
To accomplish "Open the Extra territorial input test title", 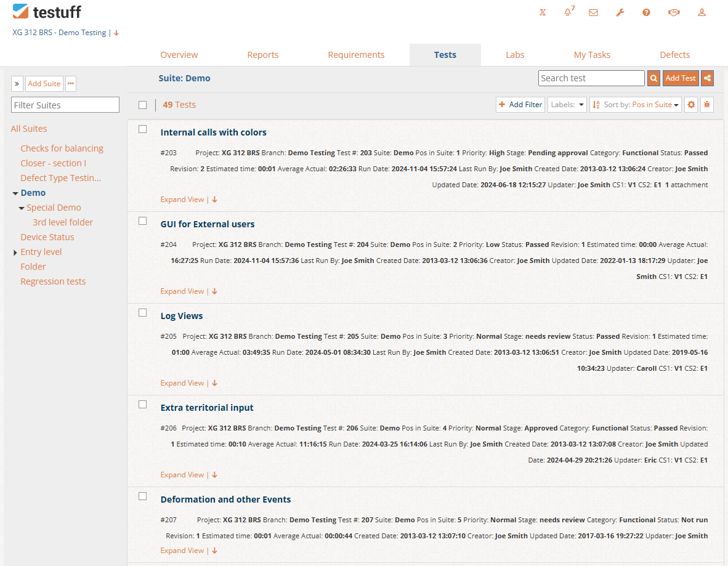I will tap(207, 408).
